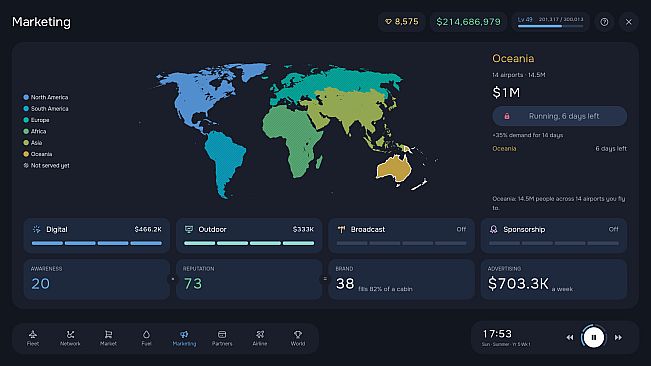Turn on the Sponsorship channel card
Image resolution: width=651 pixels, height=366 pixels.
pyautogui.click(x=554, y=236)
